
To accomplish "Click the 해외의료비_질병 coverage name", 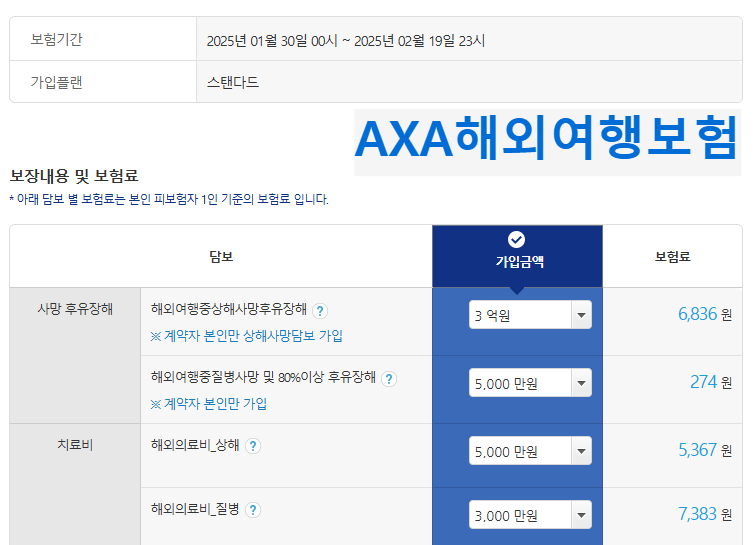I will click(x=195, y=509).
